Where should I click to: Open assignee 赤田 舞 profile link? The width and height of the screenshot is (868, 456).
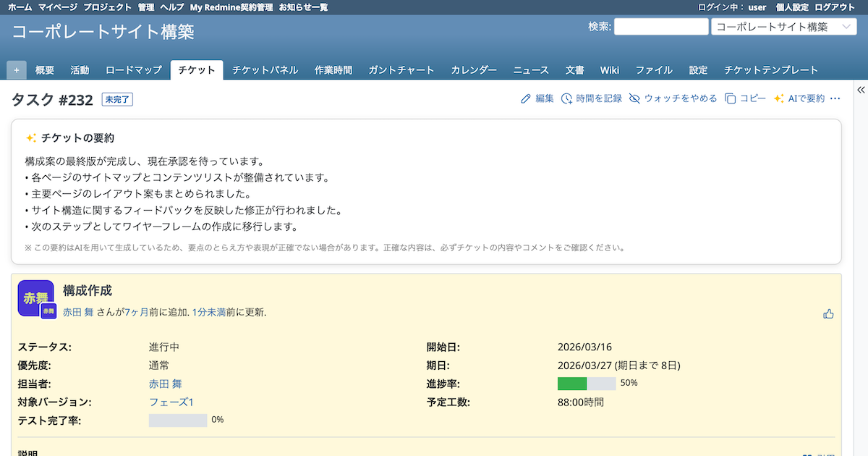point(165,384)
